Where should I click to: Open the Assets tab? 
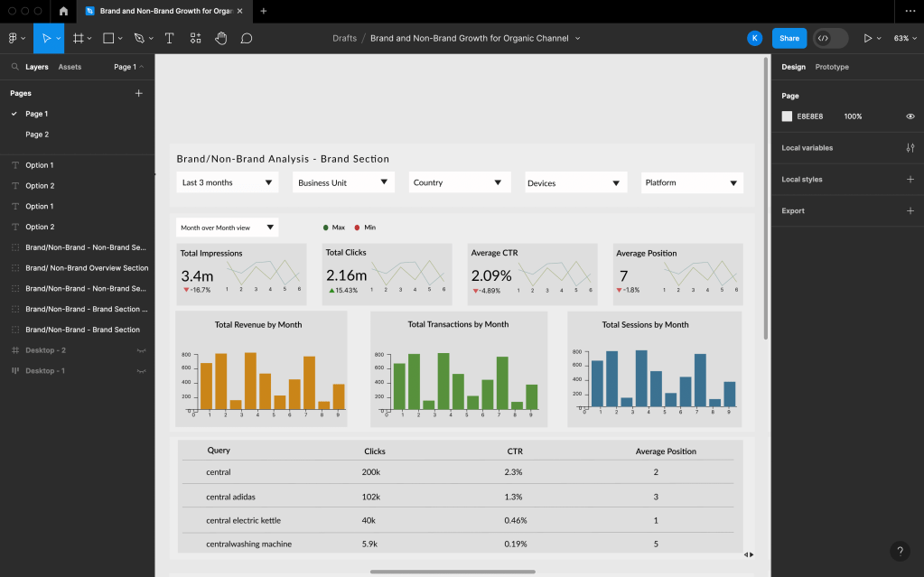pos(70,67)
